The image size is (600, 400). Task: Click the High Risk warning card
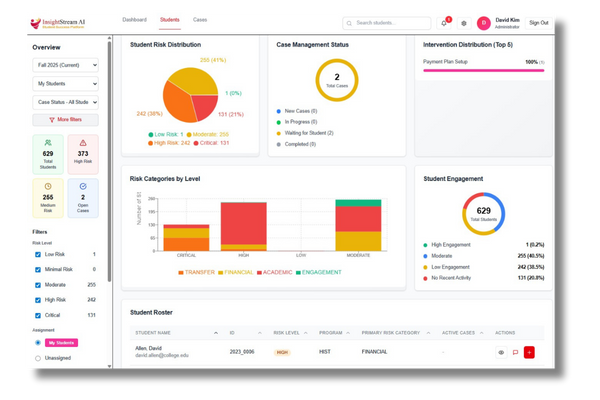(x=84, y=153)
